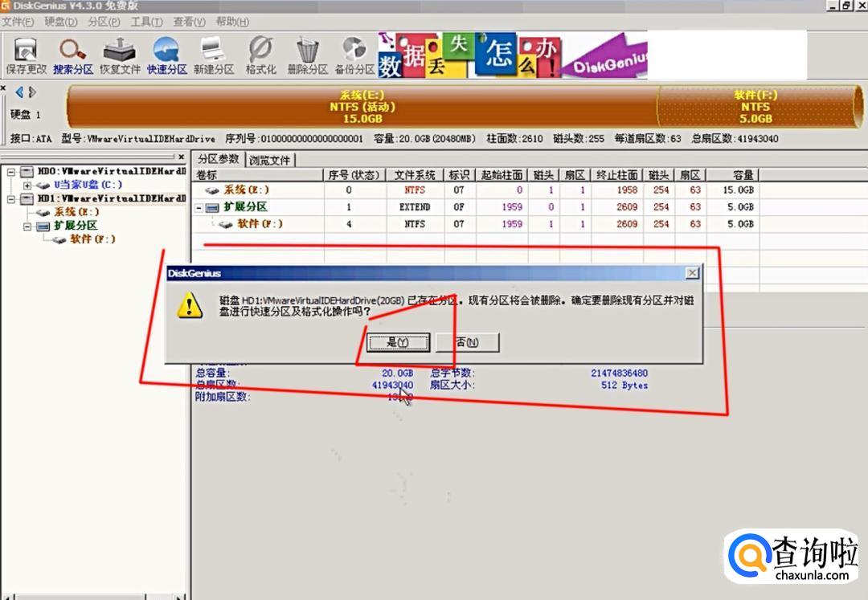868x600 pixels.
Task: Confirm the dialog with 是(Y)
Action: click(398, 342)
